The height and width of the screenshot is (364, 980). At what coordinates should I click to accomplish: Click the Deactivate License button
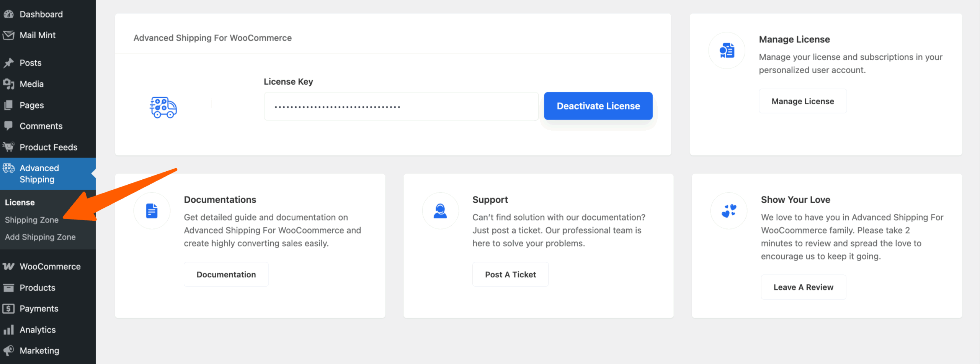[x=598, y=106]
